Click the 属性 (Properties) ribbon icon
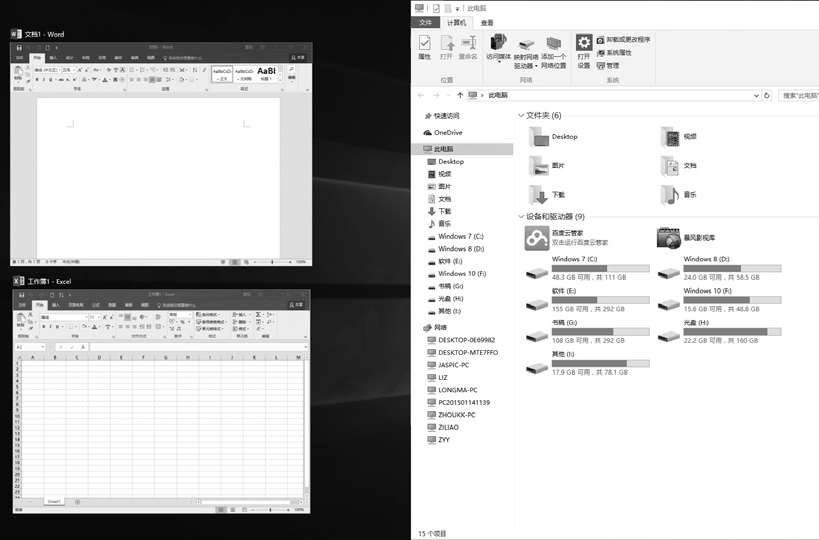This screenshot has width=819, height=540. pos(424,47)
